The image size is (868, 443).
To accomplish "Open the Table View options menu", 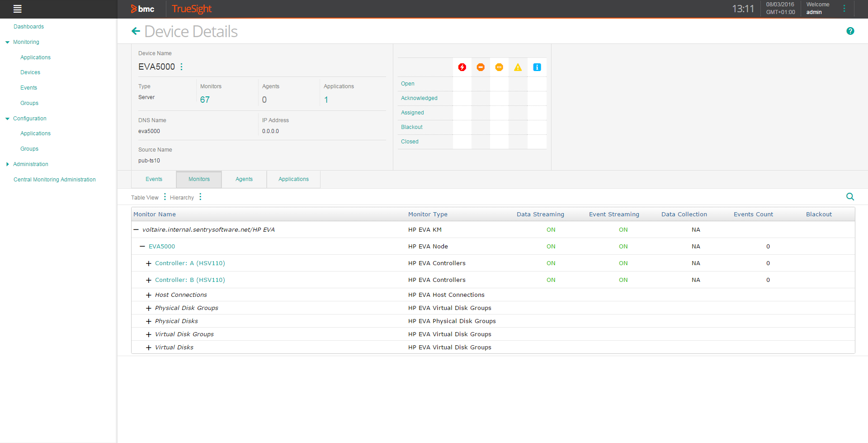I will coord(165,197).
